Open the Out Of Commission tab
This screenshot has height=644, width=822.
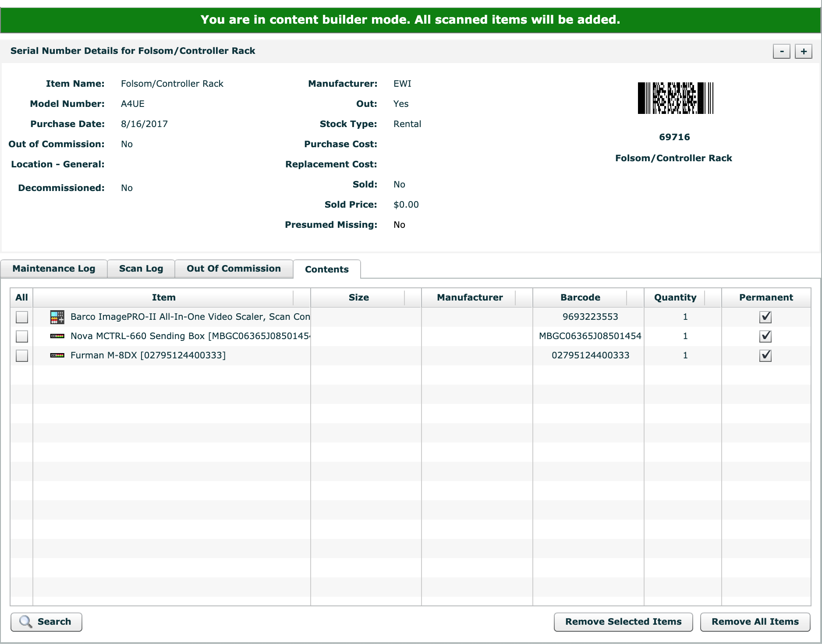tap(234, 269)
